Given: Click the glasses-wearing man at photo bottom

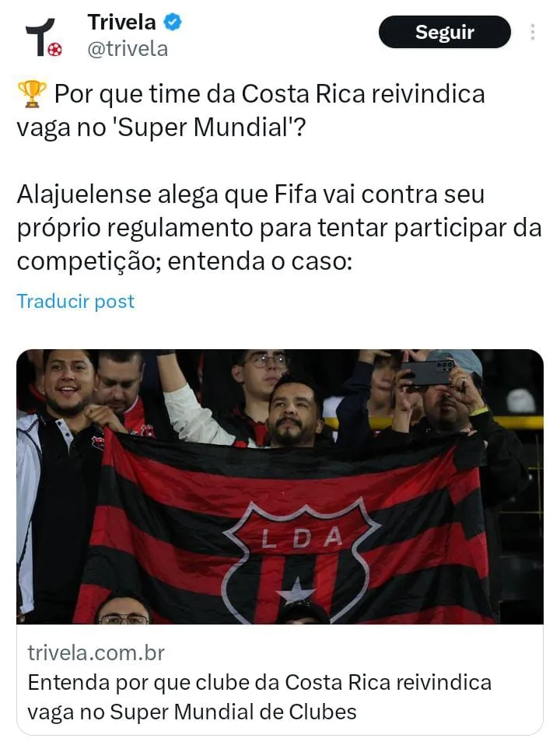Looking at the screenshot, I should click(124, 611).
